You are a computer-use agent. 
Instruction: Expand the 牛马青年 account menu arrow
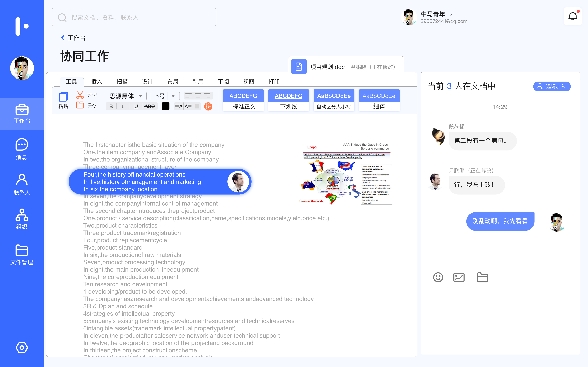(451, 15)
